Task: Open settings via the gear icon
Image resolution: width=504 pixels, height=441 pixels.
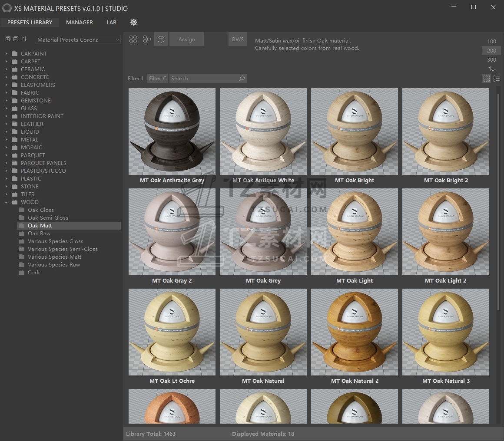Action: tap(134, 22)
